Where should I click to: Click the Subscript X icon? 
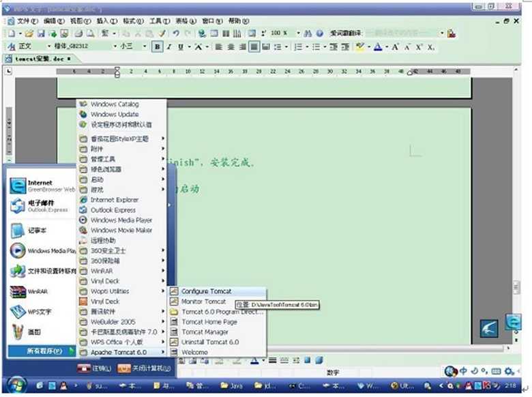[x=430, y=47]
